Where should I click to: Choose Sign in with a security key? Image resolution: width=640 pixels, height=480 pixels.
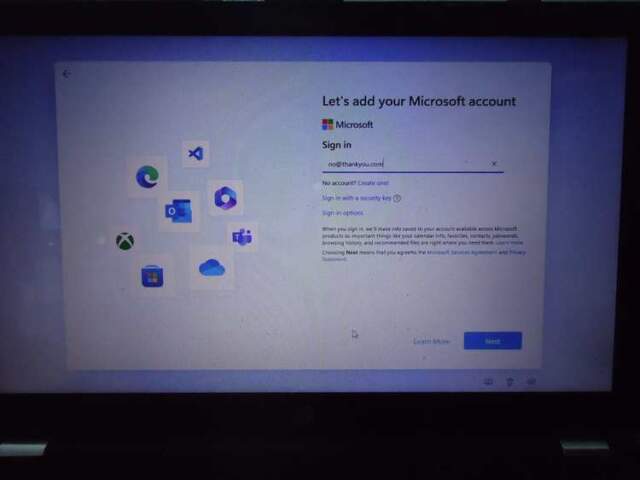pyautogui.click(x=356, y=198)
